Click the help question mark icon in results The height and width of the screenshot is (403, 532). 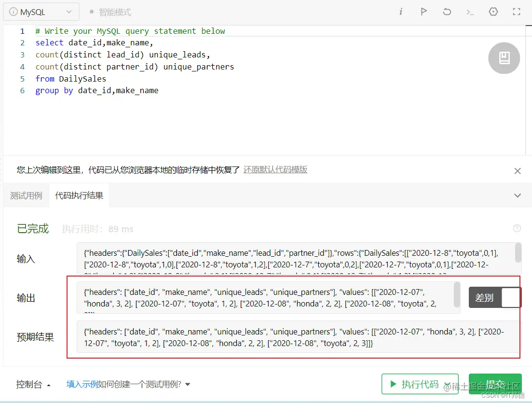click(x=517, y=228)
